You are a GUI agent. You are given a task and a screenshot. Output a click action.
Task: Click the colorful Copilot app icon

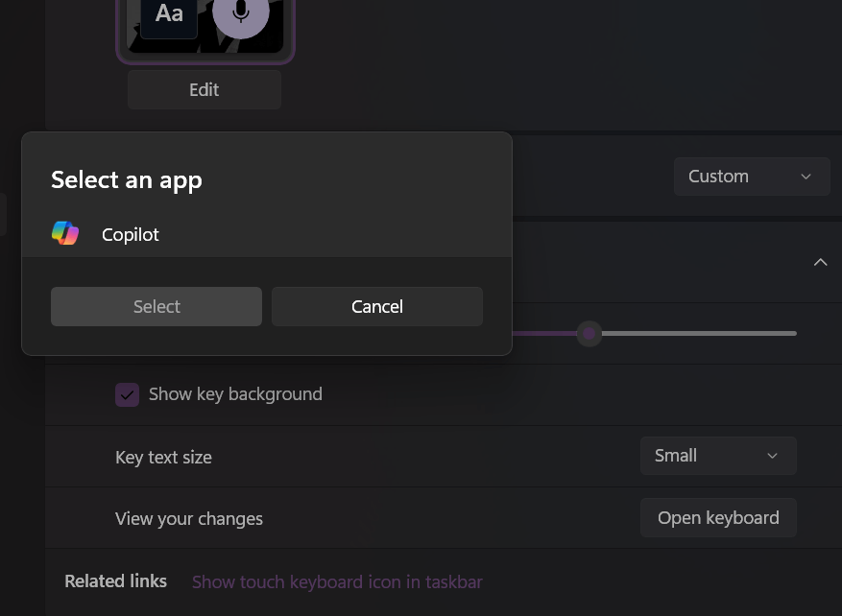click(x=65, y=233)
